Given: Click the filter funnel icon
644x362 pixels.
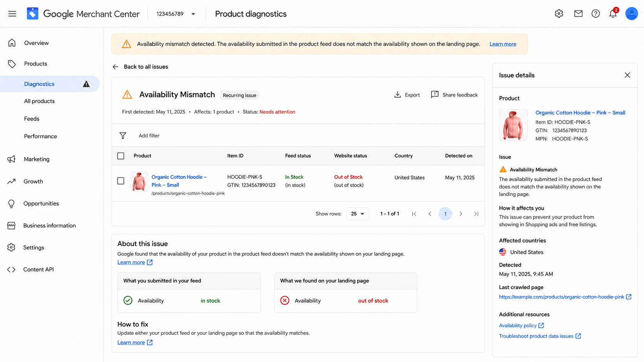Looking at the screenshot, I should tap(123, 135).
